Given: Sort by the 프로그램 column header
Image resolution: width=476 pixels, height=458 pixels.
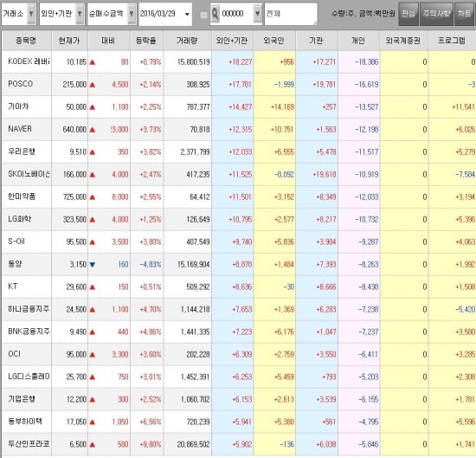Looking at the screenshot, I should 452,41.
